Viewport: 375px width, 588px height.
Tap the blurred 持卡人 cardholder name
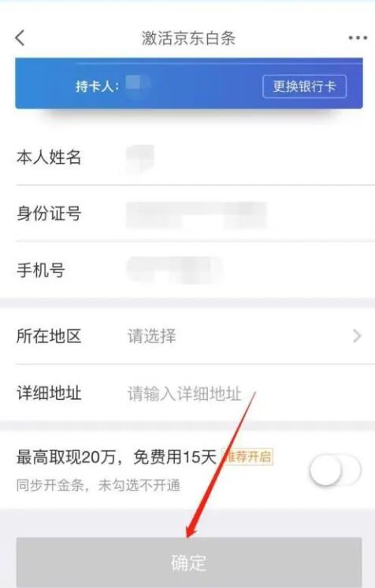[137, 83]
